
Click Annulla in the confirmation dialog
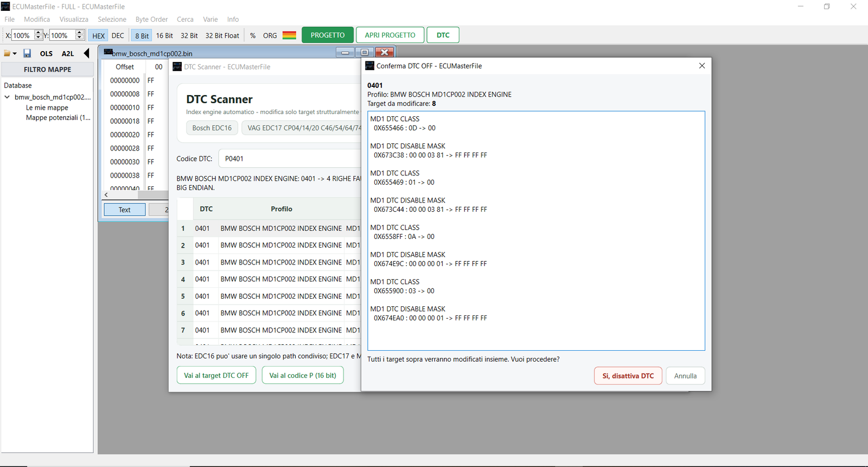(685, 376)
